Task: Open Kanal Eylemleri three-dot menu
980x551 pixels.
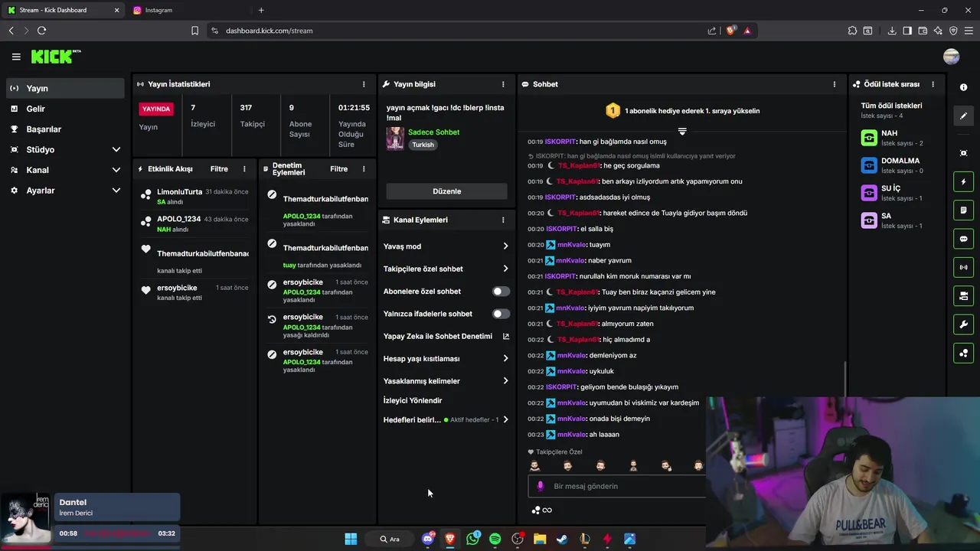Action: point(503,220)
